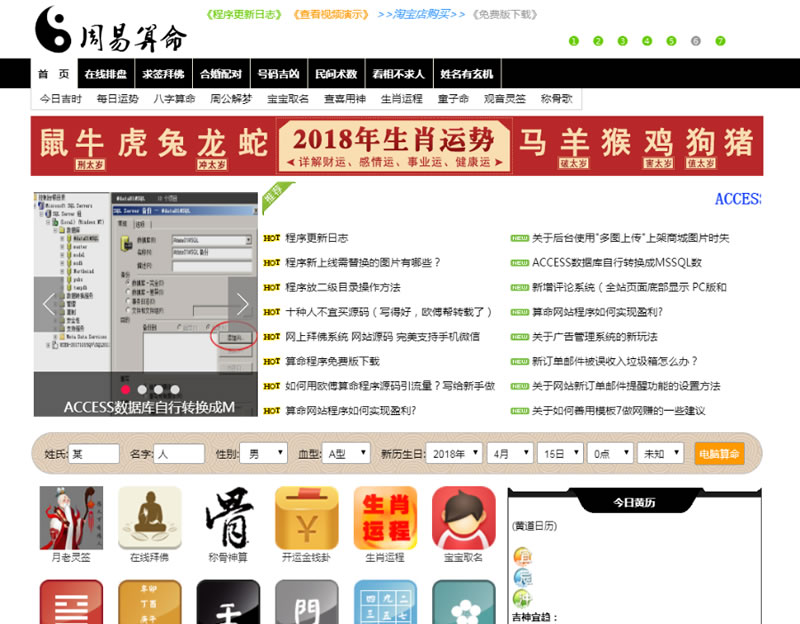
Task: Select the 宝宝取名 baby naming icon
Action: pyautogui.click(x=462, y=517)
